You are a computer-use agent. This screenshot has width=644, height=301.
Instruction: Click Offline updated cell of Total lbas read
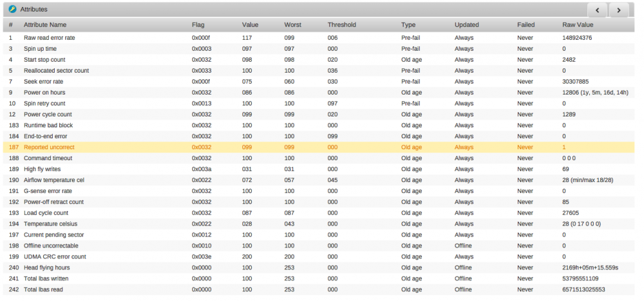463,289
